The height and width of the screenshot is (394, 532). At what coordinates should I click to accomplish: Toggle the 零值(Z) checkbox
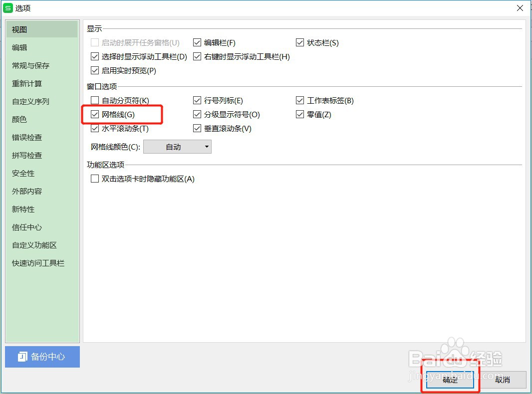pyautogui.click(x=300, y=114)
